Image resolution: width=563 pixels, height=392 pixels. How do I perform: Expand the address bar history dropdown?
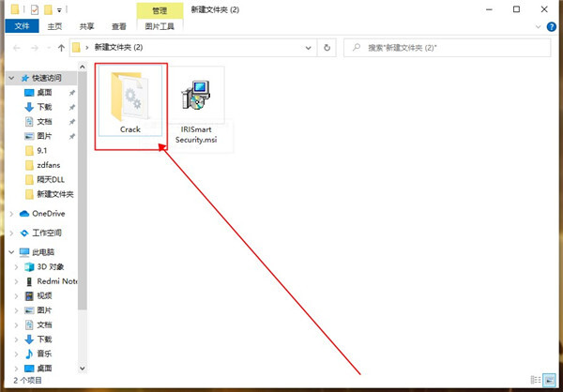coord(308,48)
